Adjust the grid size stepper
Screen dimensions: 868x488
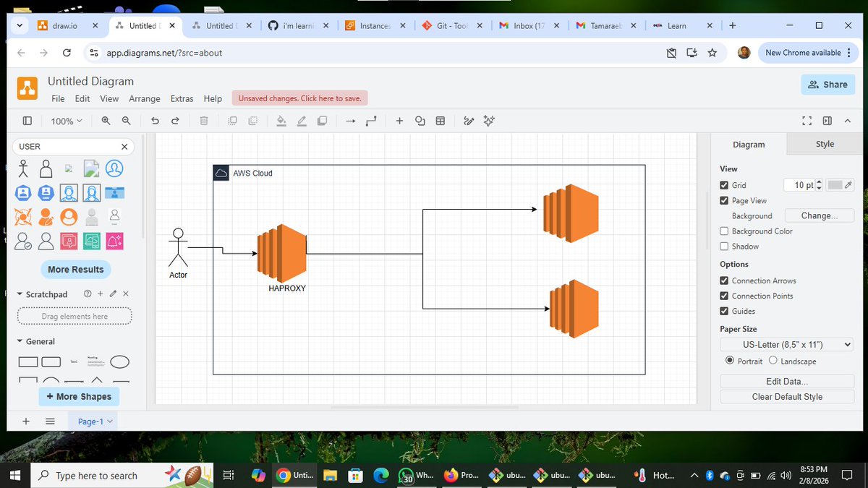(819, 186)
